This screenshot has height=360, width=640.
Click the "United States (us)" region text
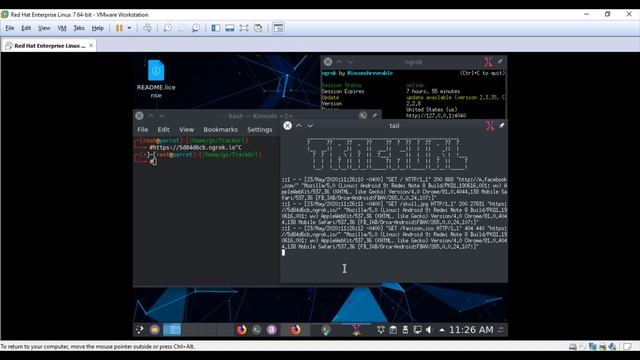tap(431, 109)
